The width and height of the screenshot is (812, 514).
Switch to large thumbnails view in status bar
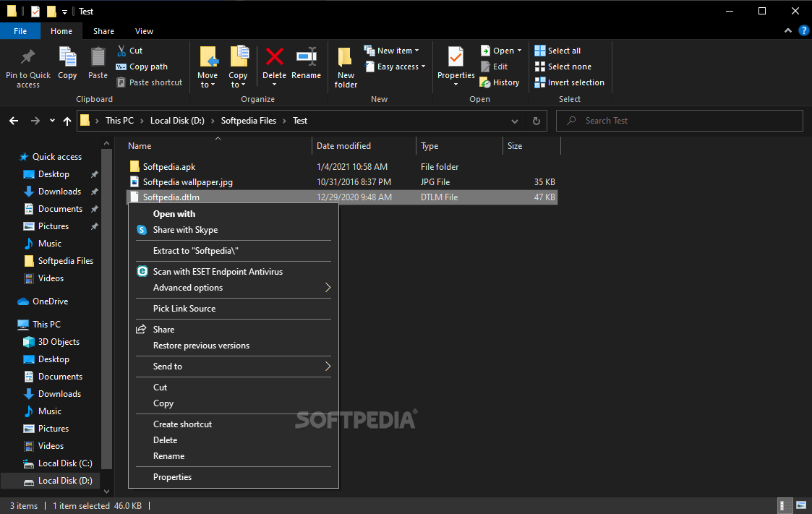point(801,505)
